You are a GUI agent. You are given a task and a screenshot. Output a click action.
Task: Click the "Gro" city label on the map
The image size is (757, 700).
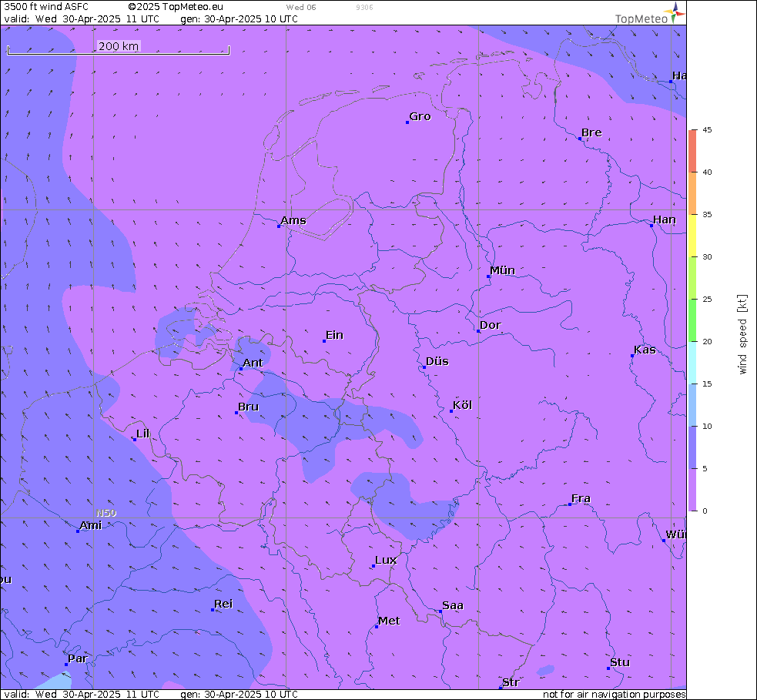click(420, 116)
